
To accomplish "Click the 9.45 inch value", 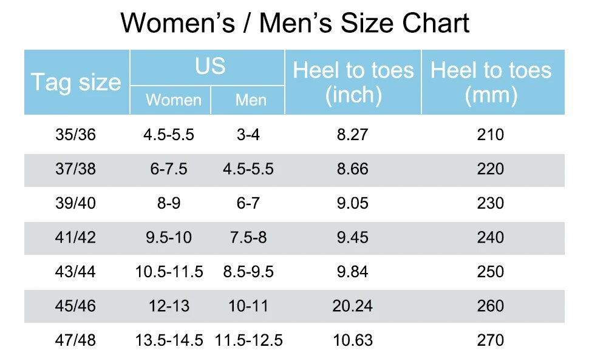I will pyautogui.click(x=352, y=238).
